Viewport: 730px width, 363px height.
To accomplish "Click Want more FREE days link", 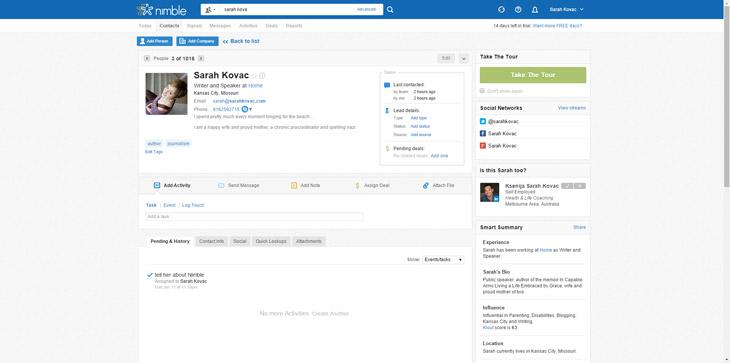I will coord(557,26).
